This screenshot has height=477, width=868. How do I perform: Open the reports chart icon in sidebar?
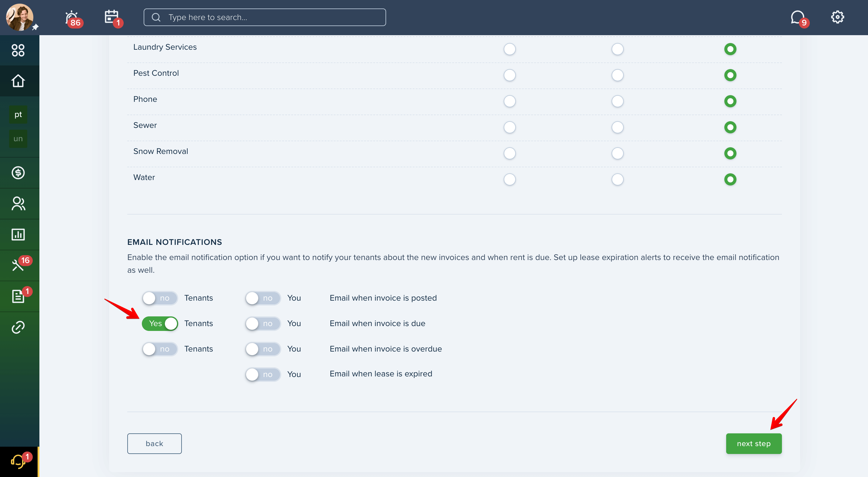click(18, 235)
